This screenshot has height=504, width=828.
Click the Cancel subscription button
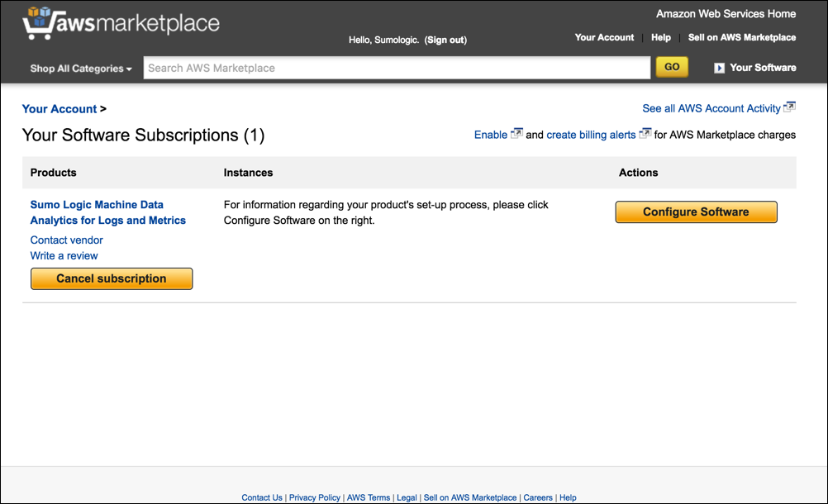click(x=111, y=278)
